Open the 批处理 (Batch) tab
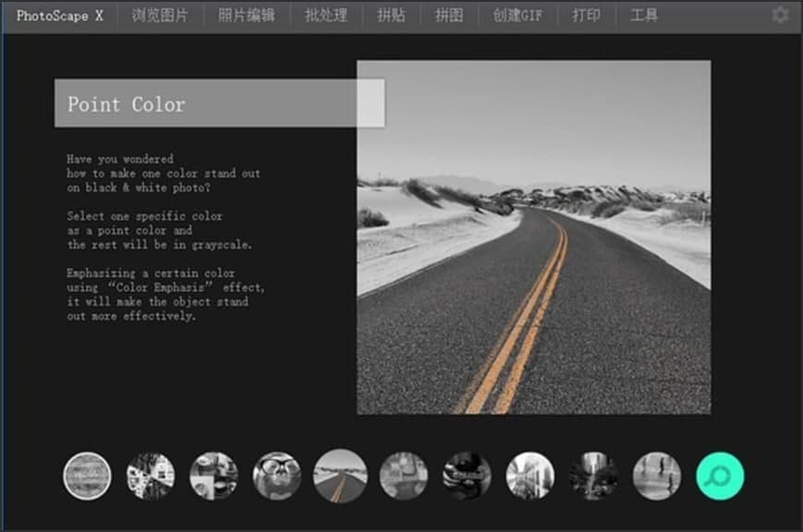The width and height of the screenshot is (803, 532). pos(325,14)
